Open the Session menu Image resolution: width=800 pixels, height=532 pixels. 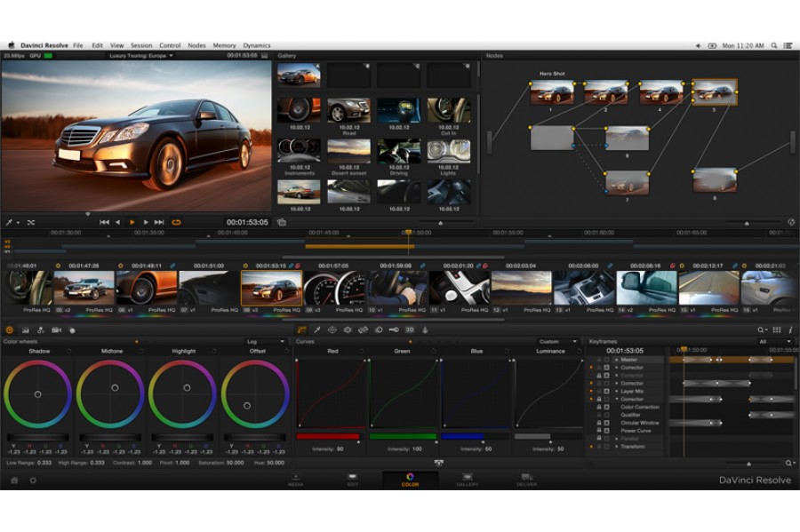(141, 45)
